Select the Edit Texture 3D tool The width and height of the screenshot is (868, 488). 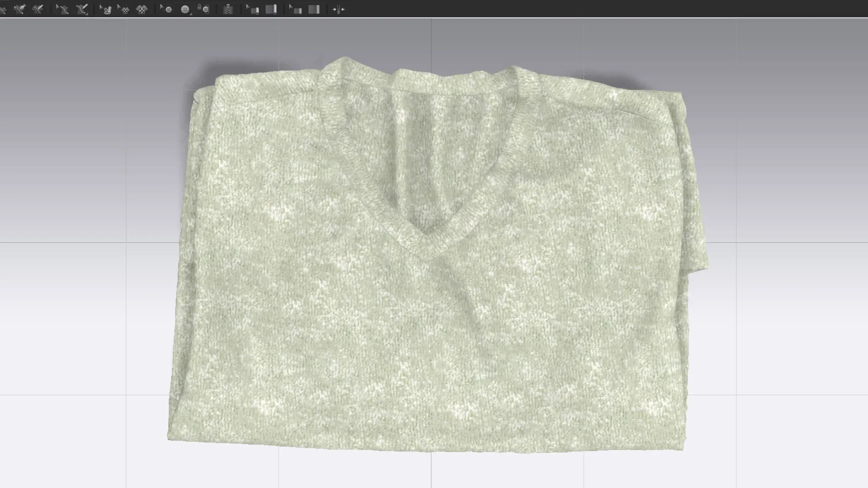pyautogui.click(x=106, y=9)
